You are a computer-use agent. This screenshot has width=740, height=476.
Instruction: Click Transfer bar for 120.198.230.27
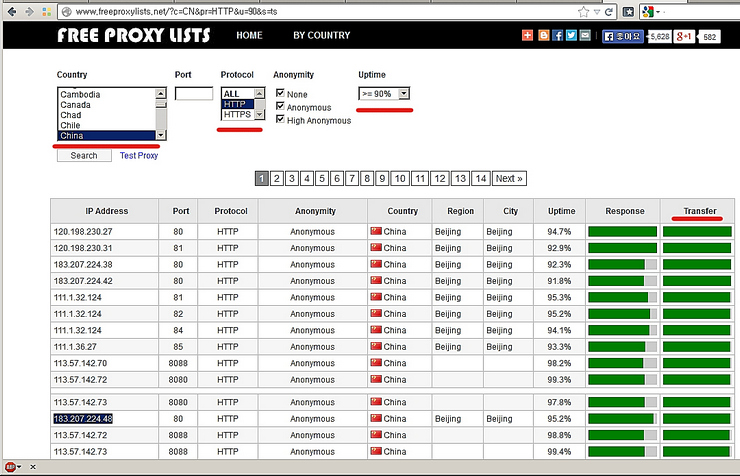coord(697,231)
